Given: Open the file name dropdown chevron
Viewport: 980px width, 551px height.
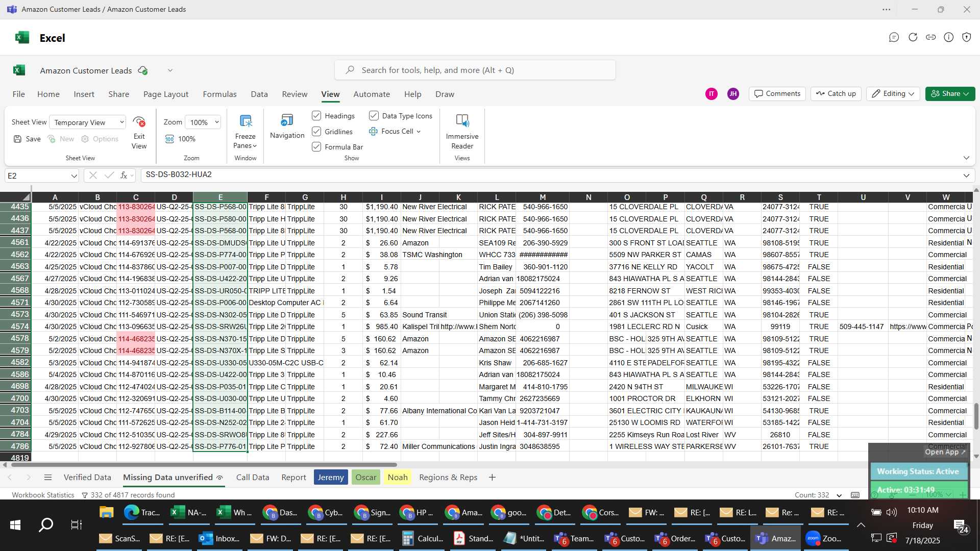Looking at the screenshot, I should [170, 71].
